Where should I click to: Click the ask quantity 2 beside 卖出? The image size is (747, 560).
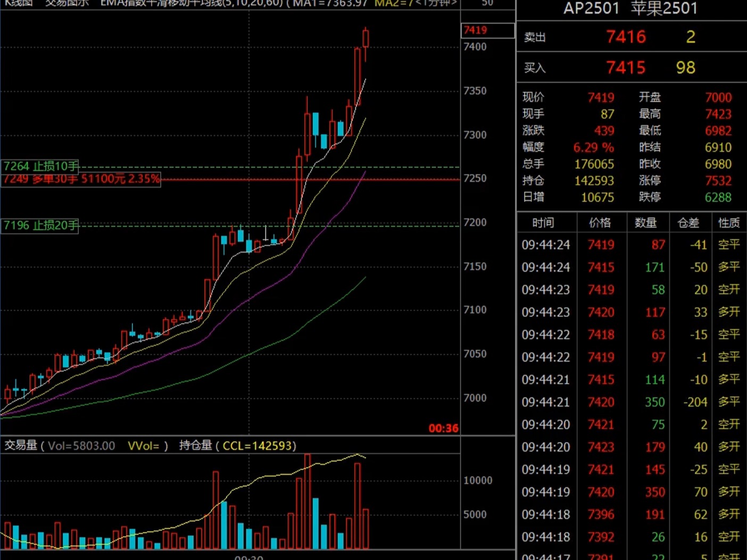[x=691, y=37]
